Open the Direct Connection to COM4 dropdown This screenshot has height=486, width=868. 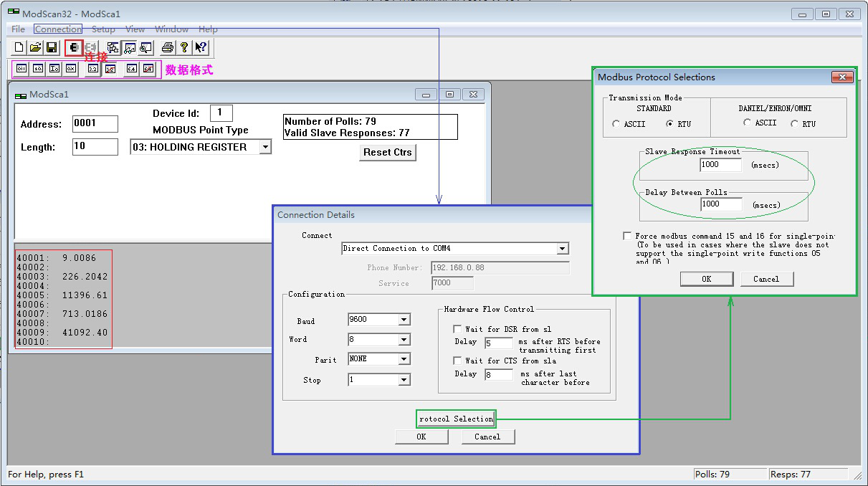coord(562,249)
